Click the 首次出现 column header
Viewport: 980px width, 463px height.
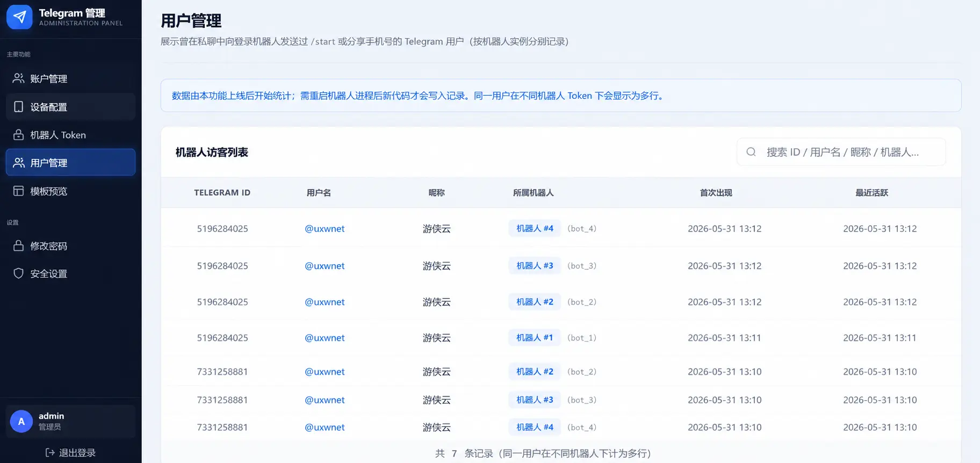716,192
